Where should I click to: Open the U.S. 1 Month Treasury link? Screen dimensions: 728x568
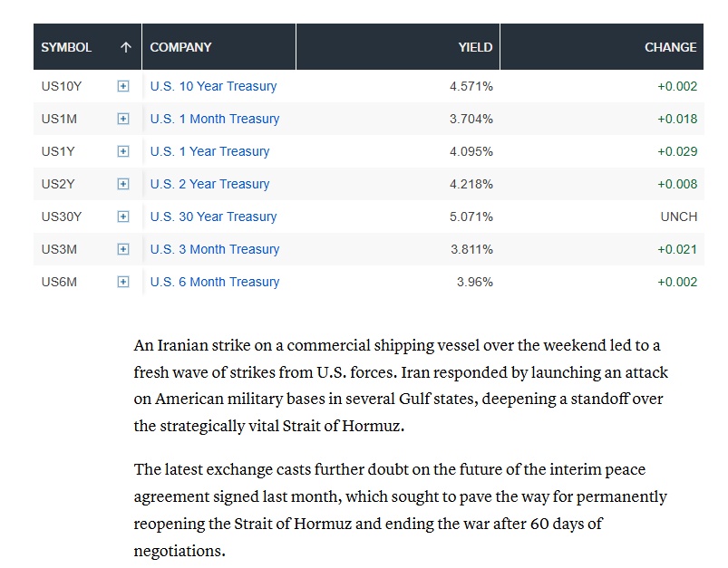215,119
